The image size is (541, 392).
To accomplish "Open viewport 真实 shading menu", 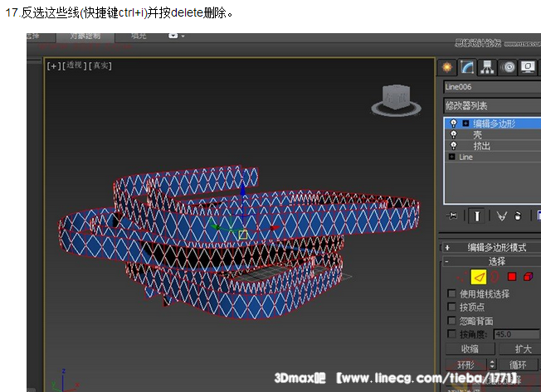I will pos(100,65).
